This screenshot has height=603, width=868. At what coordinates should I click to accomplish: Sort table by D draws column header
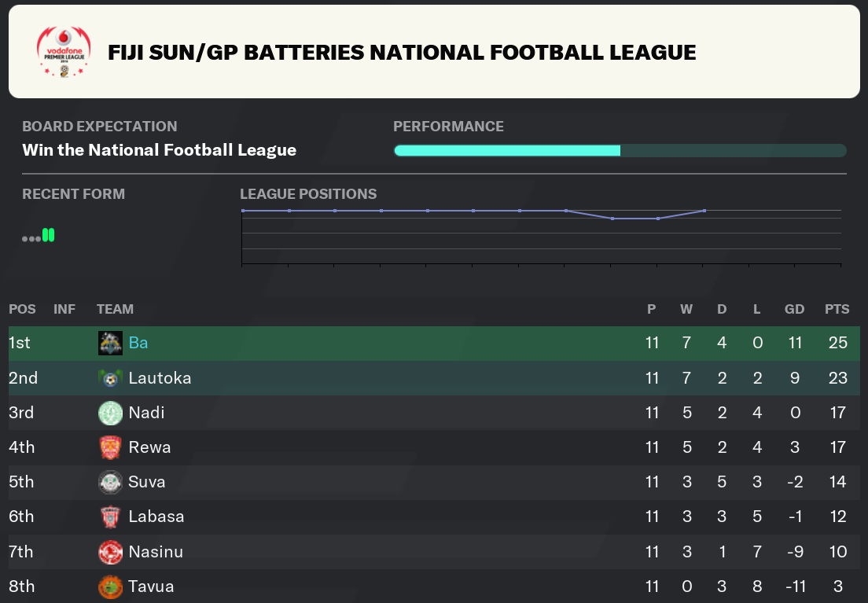(722, 309)
